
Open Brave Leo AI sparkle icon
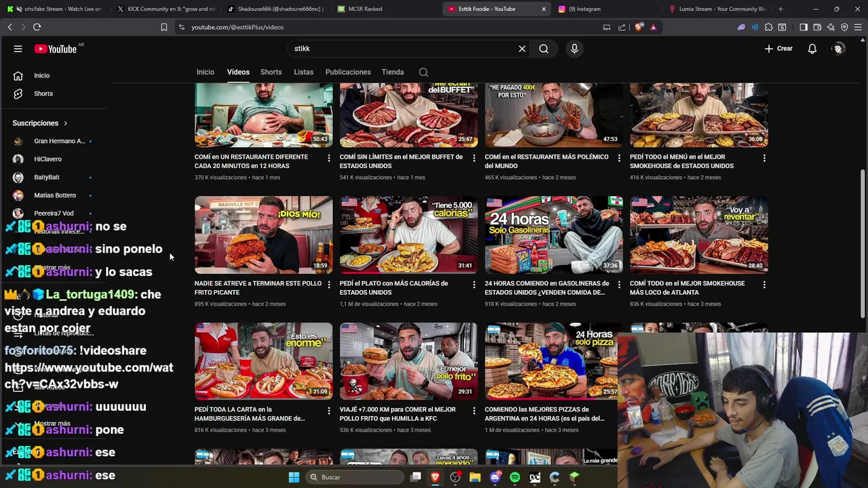[831, 27]
